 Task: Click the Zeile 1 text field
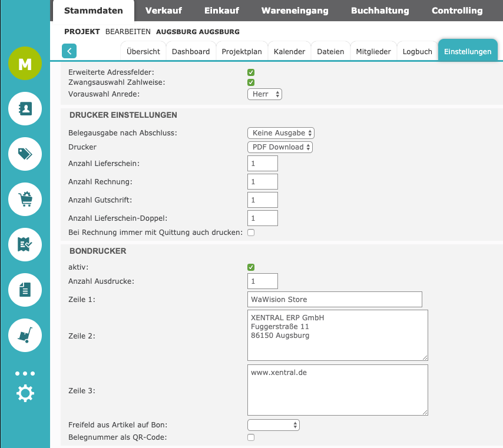point(335,300)
